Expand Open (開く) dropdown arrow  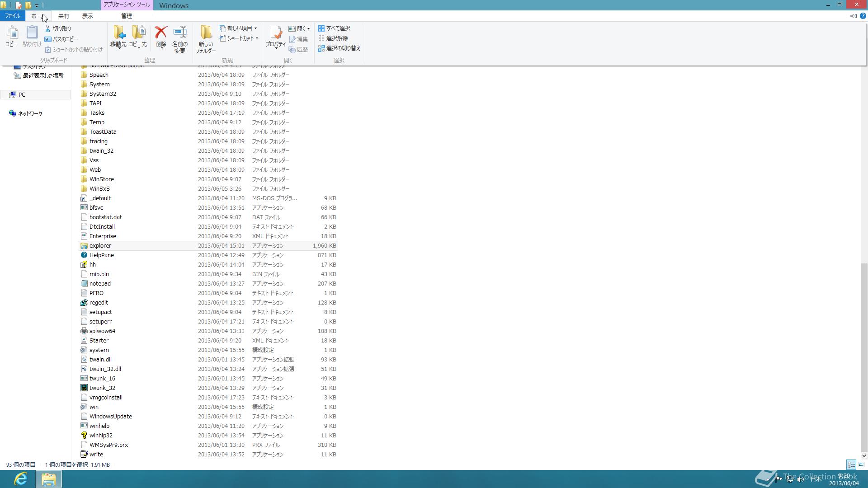coord(308,28)
